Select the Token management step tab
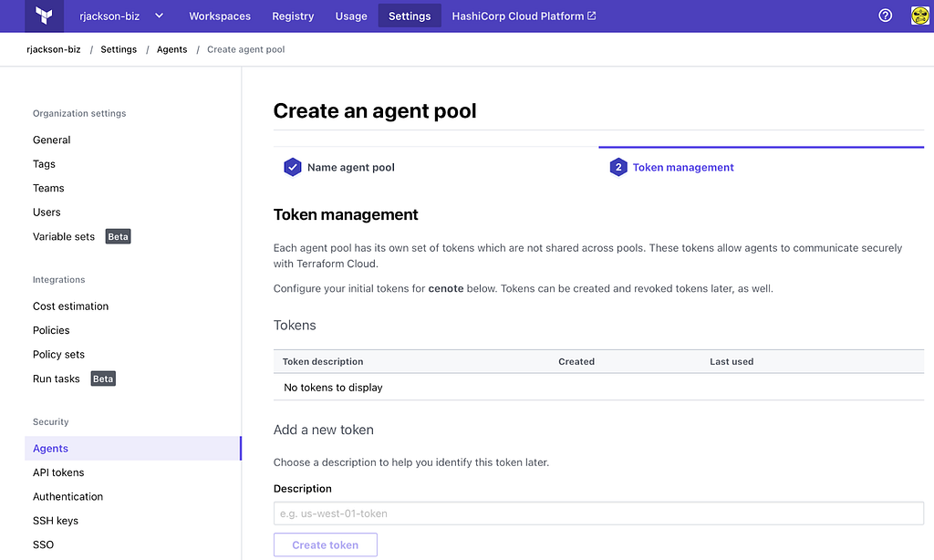This screenshot has height=560, width=934. coord(682,168)
